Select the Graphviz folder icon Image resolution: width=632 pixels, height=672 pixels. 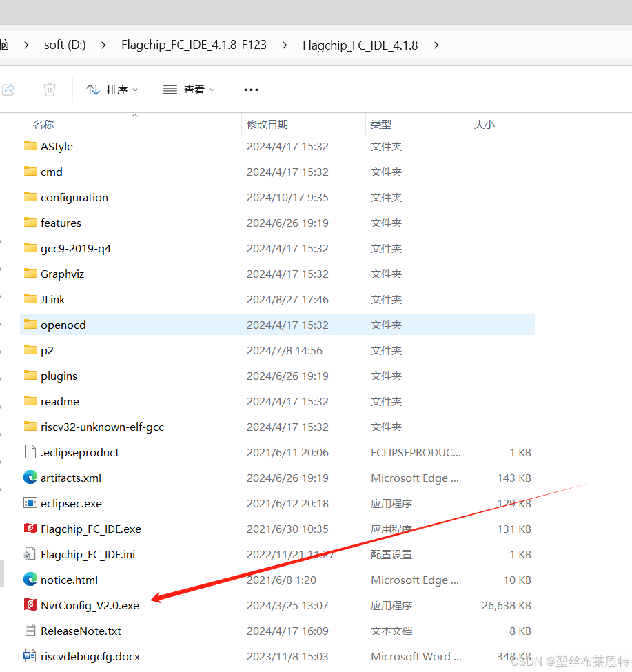[30, 274]
